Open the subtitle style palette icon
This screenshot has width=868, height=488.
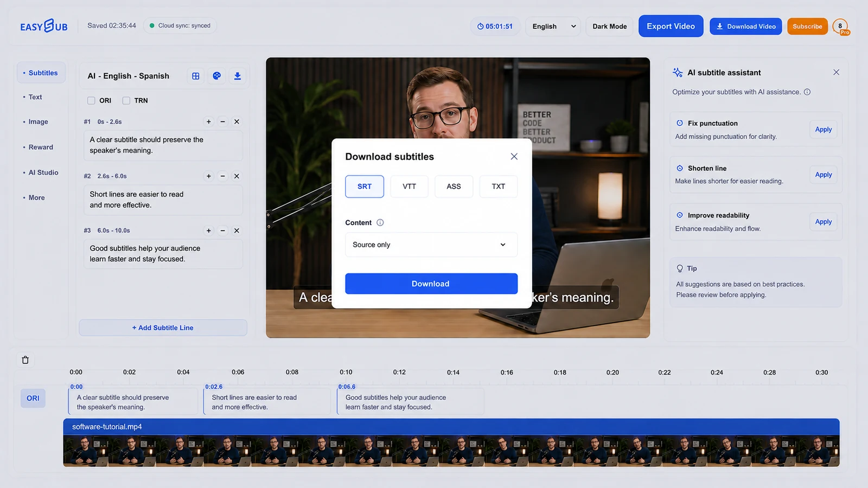(x=216, y=76)
